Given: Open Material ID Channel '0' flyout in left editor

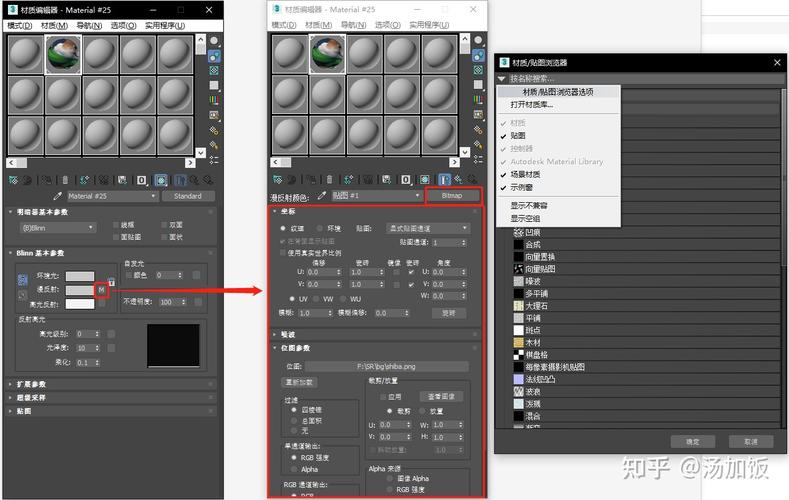Looking at the screenshot, I should tap(141, 180).
